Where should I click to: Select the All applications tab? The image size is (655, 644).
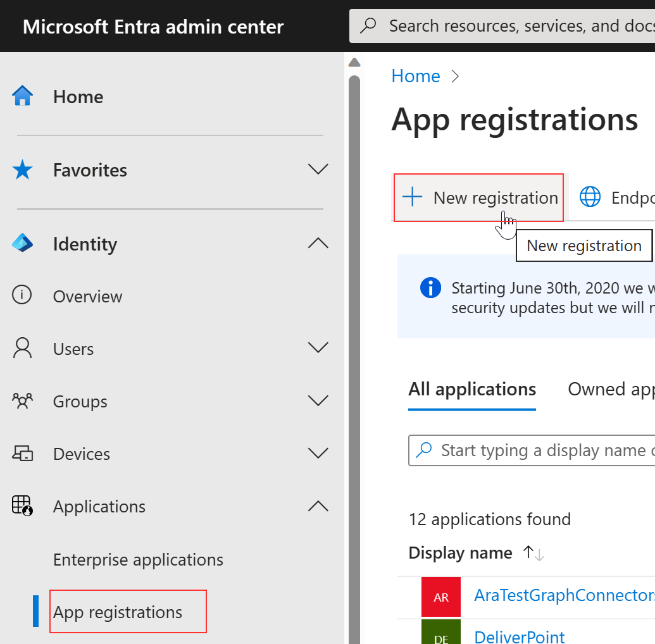471,389
